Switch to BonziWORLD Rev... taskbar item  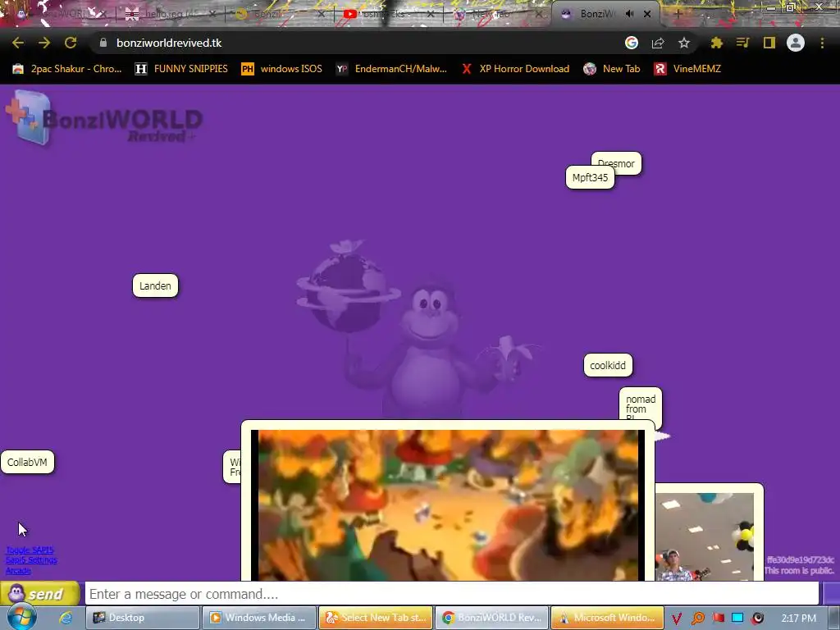[492, 618]
